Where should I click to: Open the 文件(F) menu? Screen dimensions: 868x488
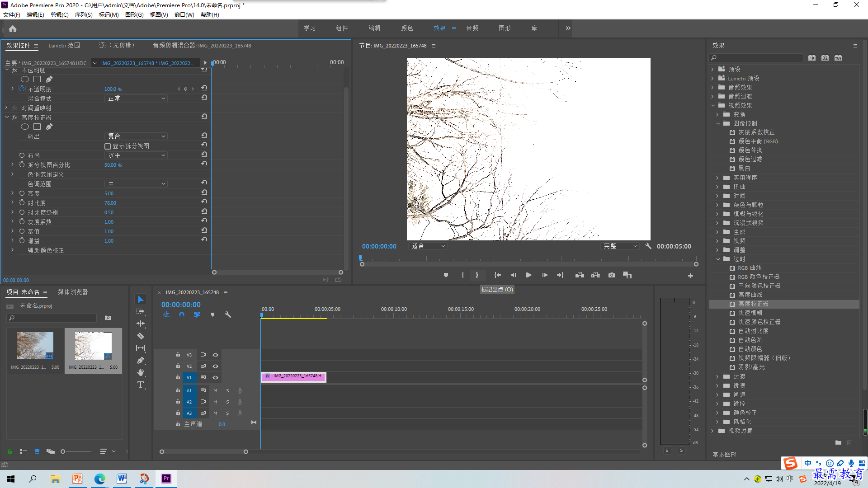[x=12, y=14]
